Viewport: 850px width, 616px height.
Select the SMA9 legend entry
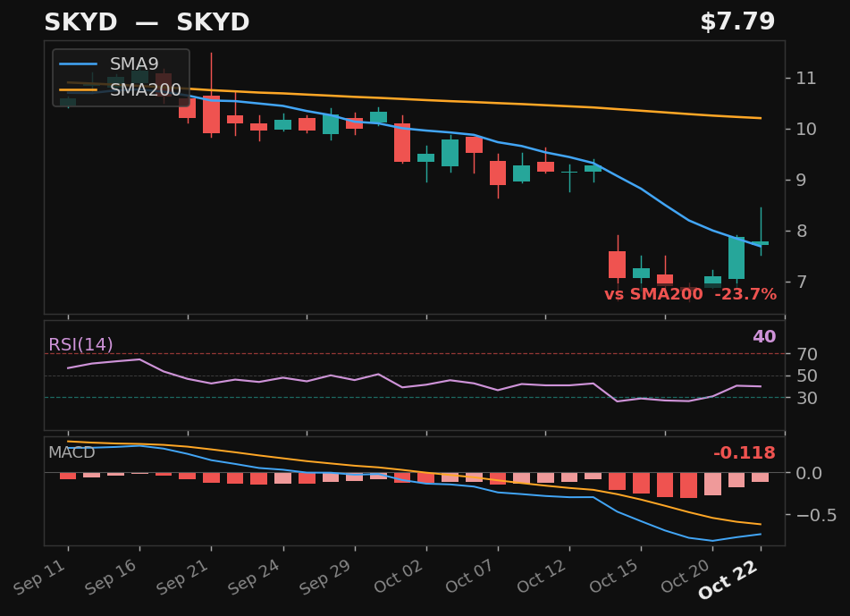109,64
